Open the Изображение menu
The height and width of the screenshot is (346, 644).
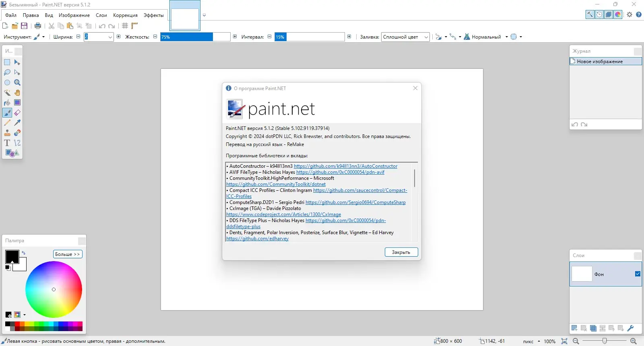coord(74,15)
